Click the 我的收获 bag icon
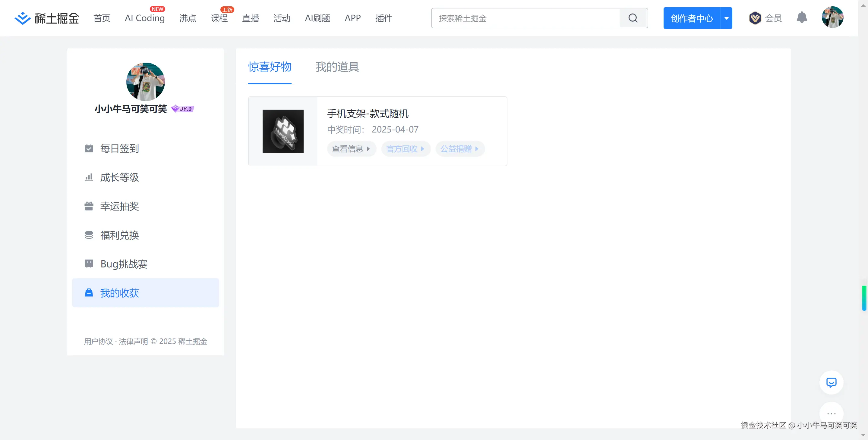Viewport: 868px width, 440px height. pos(89,293)
